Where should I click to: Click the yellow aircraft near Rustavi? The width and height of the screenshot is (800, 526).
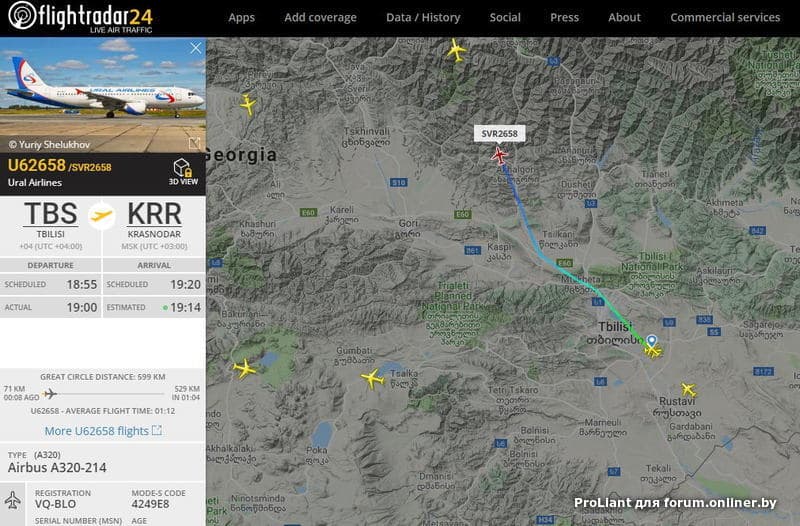pos(689,390)
